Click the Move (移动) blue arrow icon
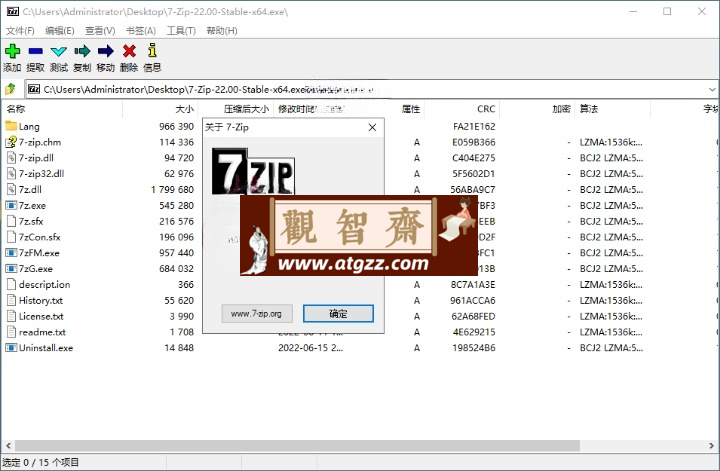 pyautogui.click(x=106, y=51)
